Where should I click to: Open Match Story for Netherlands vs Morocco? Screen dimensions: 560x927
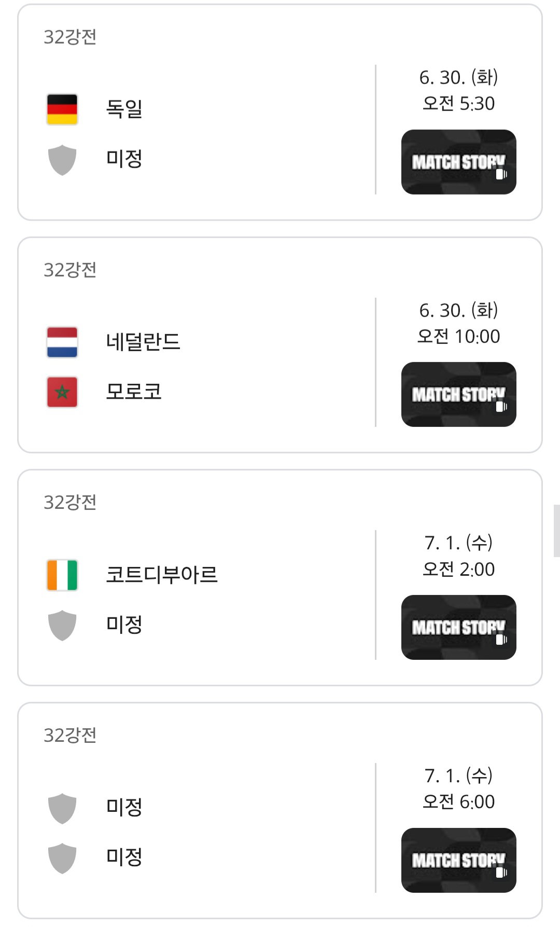[459, 394]
